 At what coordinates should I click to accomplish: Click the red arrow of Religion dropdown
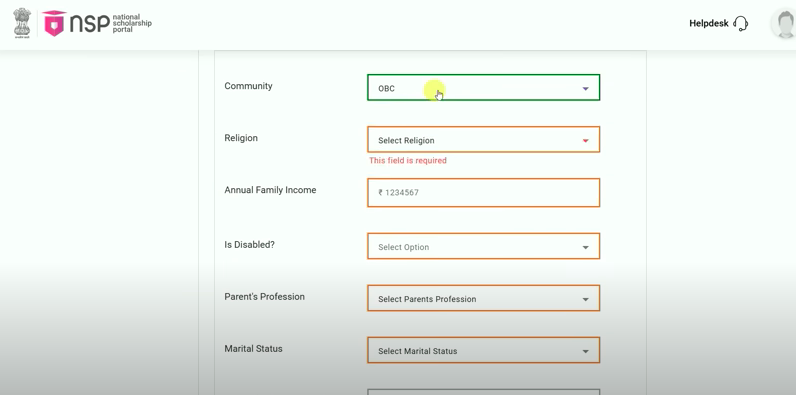(585, 141)
